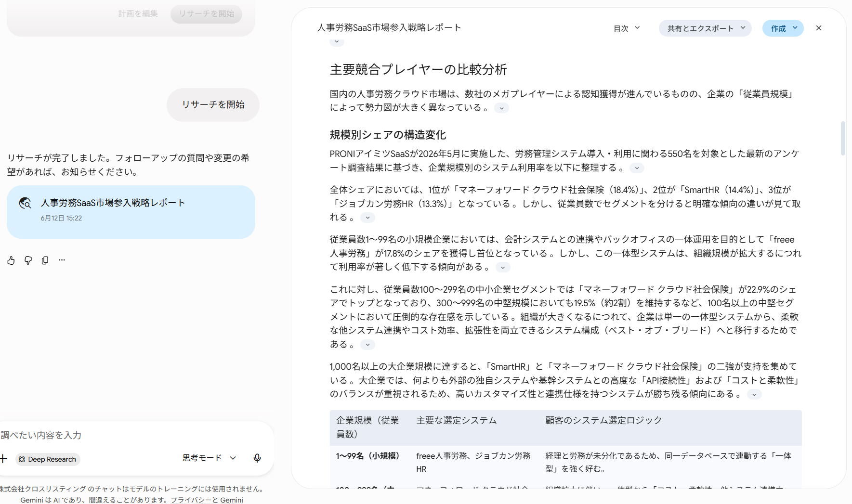
Task: Expand the source chevron after 勝ち残る傾向にある
Action: [754, 394]
